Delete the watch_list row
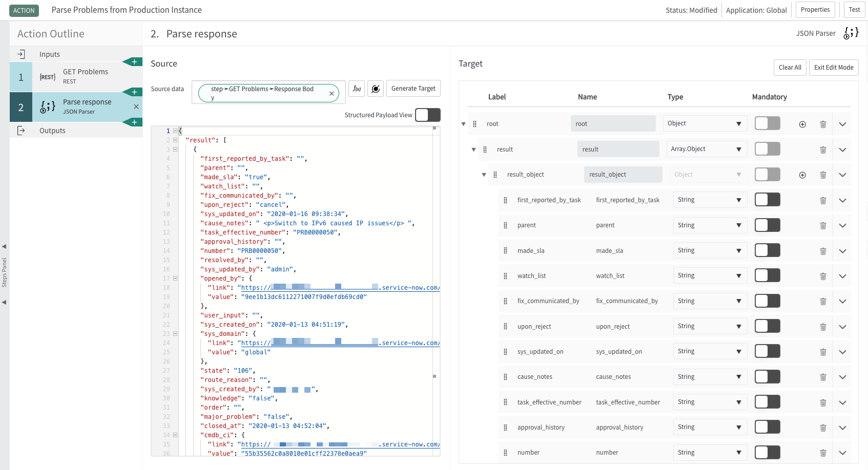The height and width of the screenshot is (470, 868). pyautogui.click(x=823, y=276)
